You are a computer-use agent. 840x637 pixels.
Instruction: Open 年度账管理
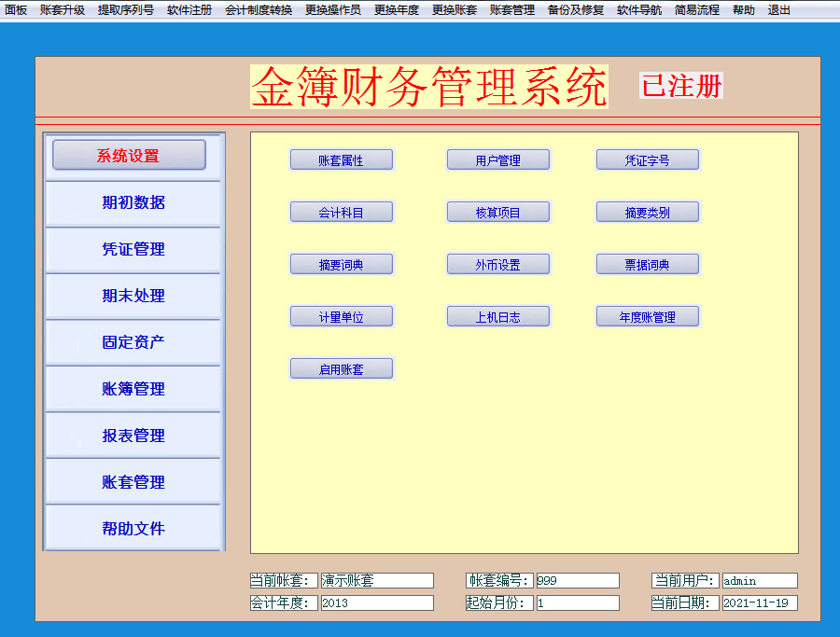[647, 316]
